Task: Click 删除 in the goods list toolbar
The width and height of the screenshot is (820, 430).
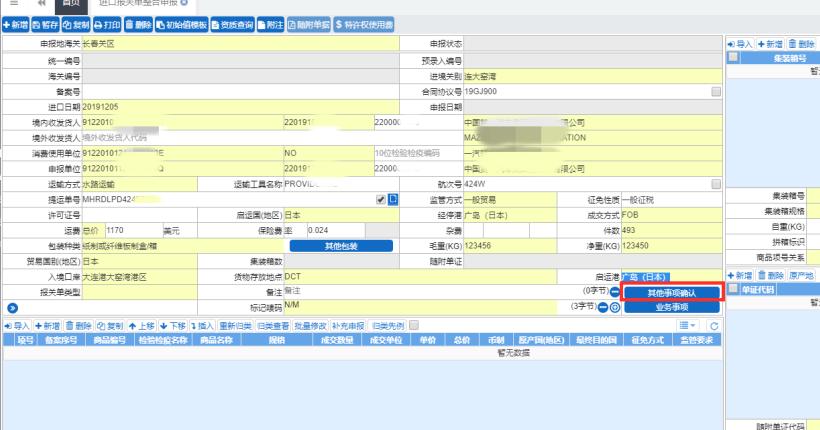Action: coord(78,326)
